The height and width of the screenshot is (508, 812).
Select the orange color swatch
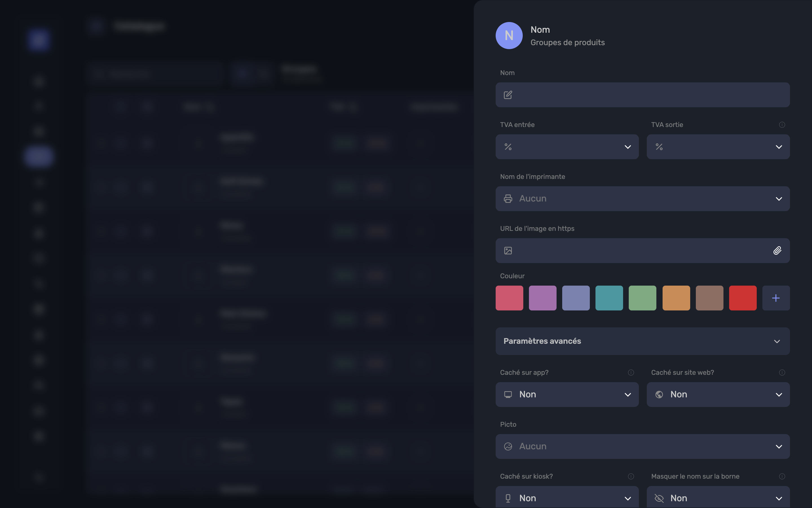click(676, 298)
